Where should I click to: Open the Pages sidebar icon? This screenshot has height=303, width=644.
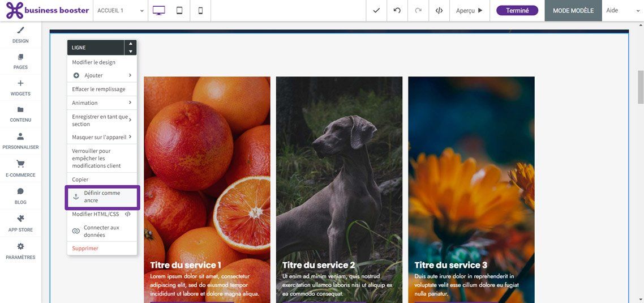pos(20,57)
